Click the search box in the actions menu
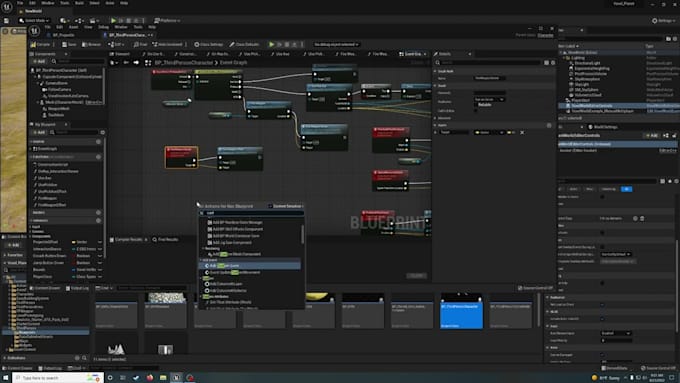The width and height of the screenshot is (680, 383). (252, 213)
